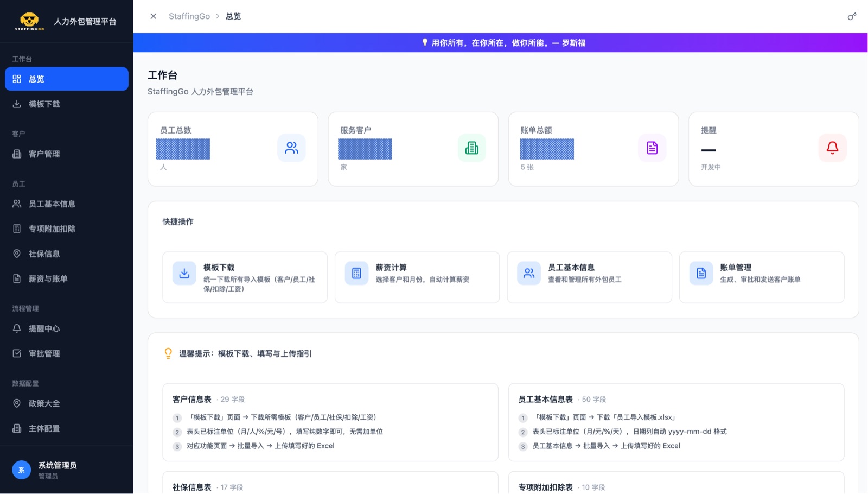Open 社保信息 sidebar entry
Image resolution: width=868 pixels, height=494 pixels.
[67, 254]
